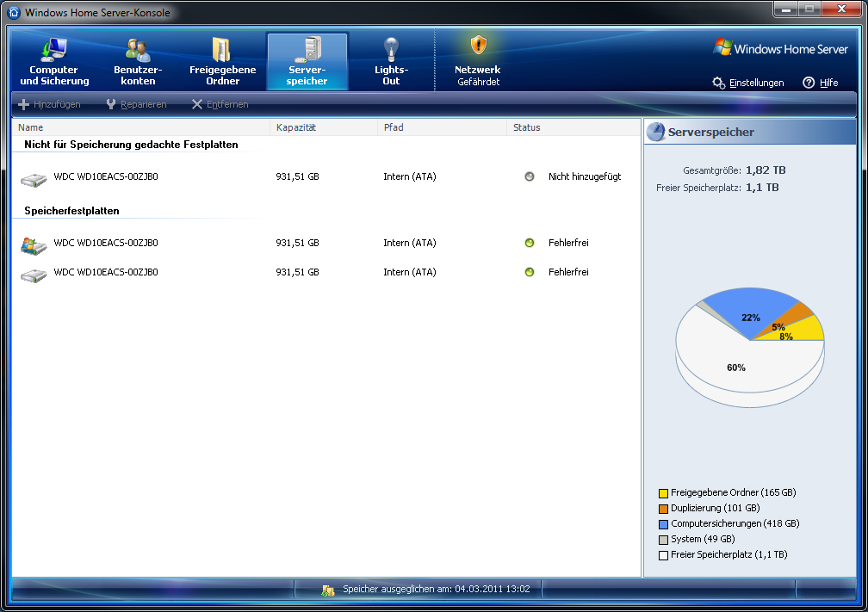Sort by the Status column header

click(573, 127)
